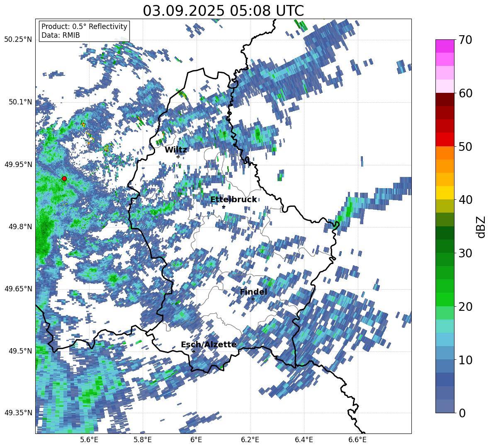The image size is (491, 448).
Task: Click the Findel station label
Action: click(253, 292)
